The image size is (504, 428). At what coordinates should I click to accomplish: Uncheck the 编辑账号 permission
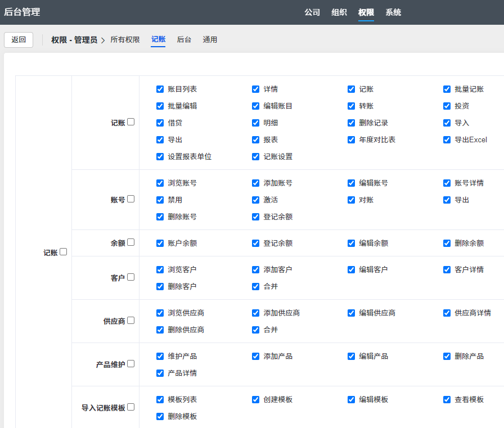click(352, 183)
